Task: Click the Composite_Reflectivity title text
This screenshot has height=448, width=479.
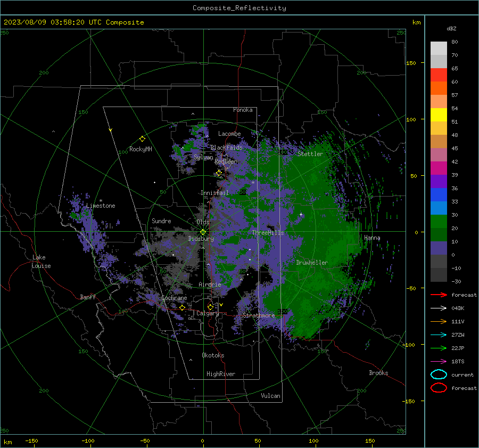Action: pyautogui.click(x=239, y=8)
